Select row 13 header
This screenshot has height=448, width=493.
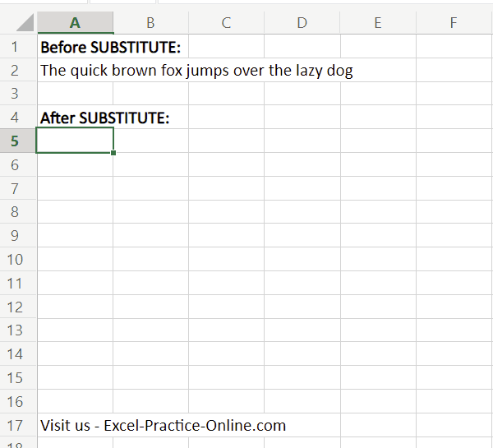click(x=14, y=330)
